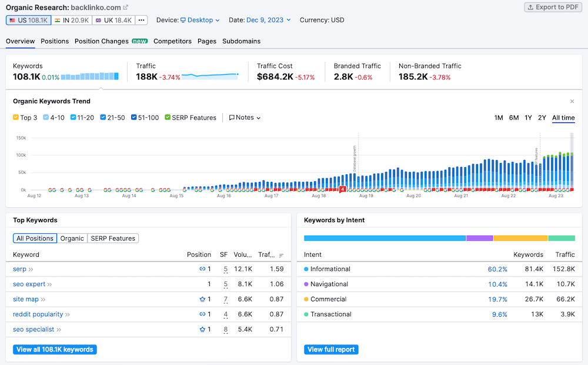Click the orange Commercial segment of intent bar
Screen dimensions: 588x365
pyautogui.click(x=520, y=238)
